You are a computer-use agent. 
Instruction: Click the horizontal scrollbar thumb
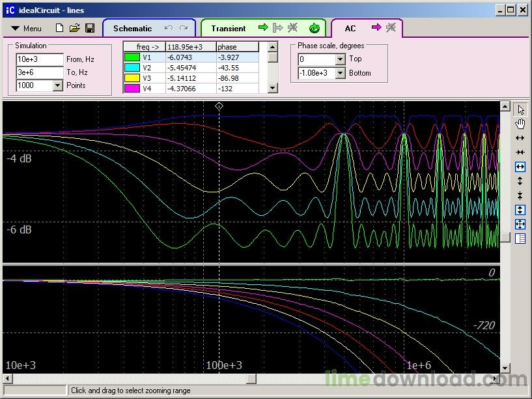(x=251, y=379)
